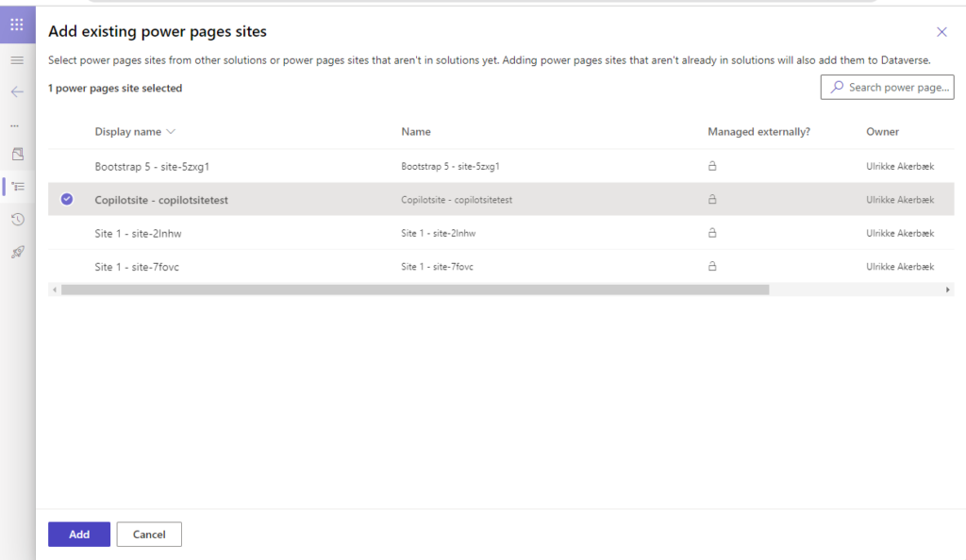Select the Bootstrap 5 - site-5zxg1 row
The width and height of the screenshot is (966, 560).
[501, 166]
